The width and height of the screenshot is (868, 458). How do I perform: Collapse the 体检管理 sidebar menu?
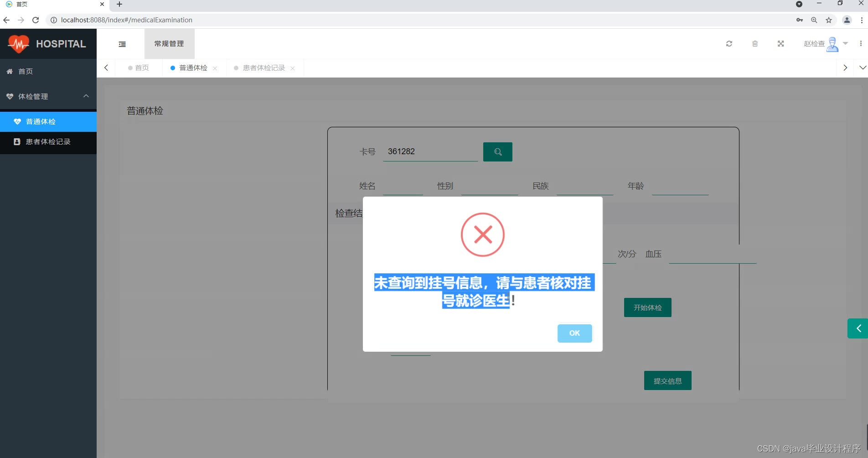(x=48, y=96)
